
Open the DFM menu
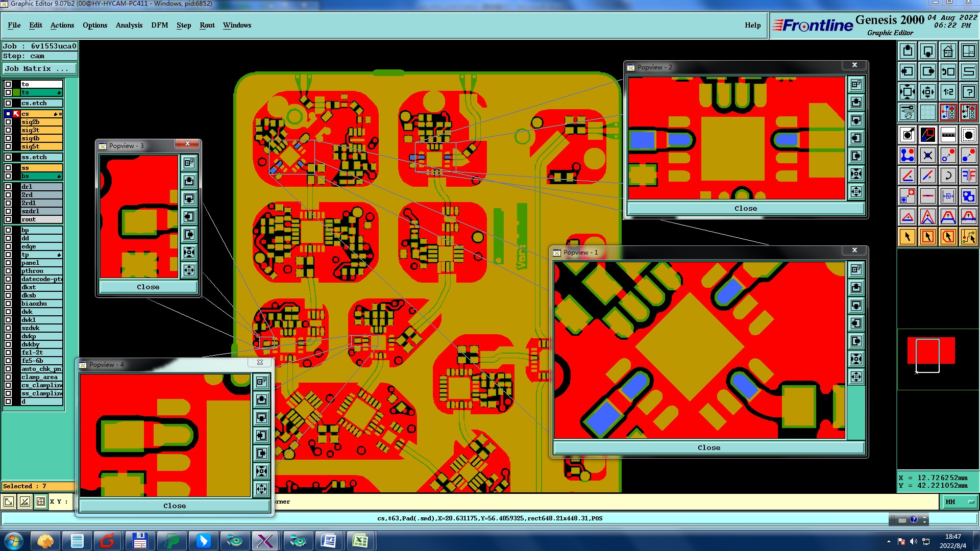point(159,25)
